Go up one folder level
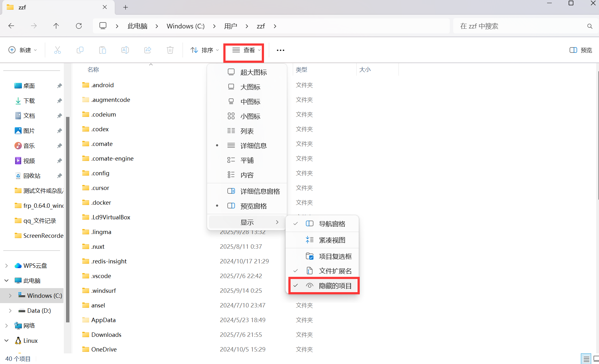599x364 pixels. pos(56,26)
